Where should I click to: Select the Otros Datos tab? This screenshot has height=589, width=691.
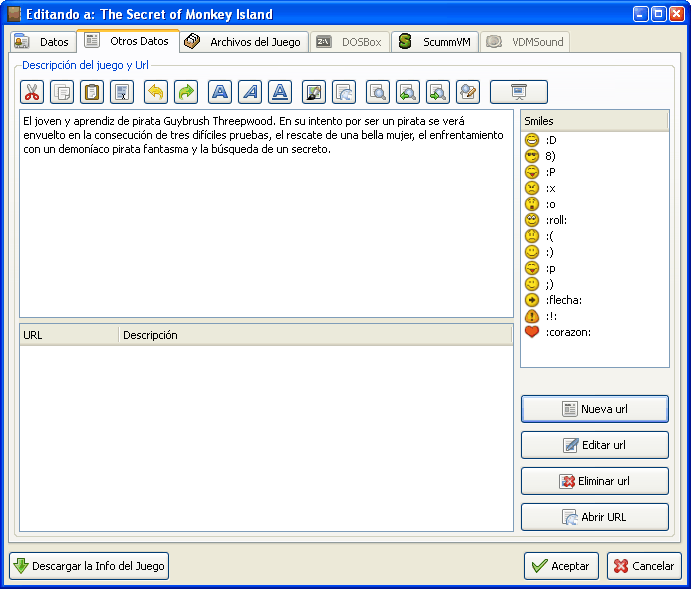pos(128,41)
